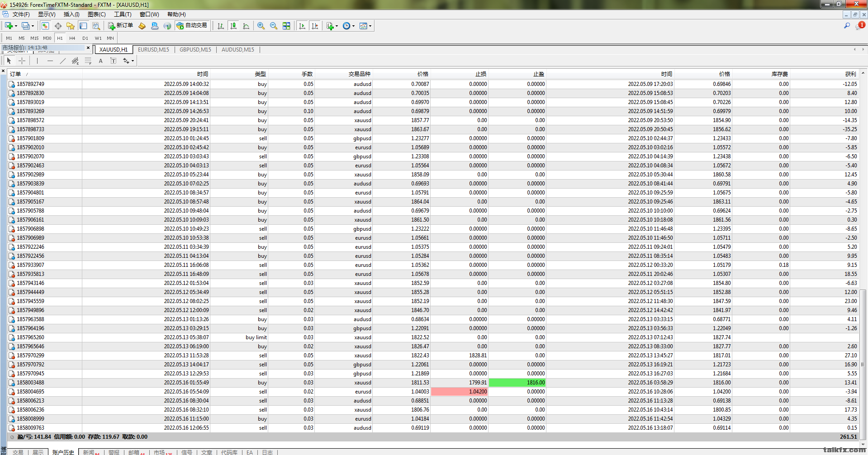The image size is (868, 455).
Task: Toggle the 自动交易 auto trading button
Action: (x=192, y=26)
